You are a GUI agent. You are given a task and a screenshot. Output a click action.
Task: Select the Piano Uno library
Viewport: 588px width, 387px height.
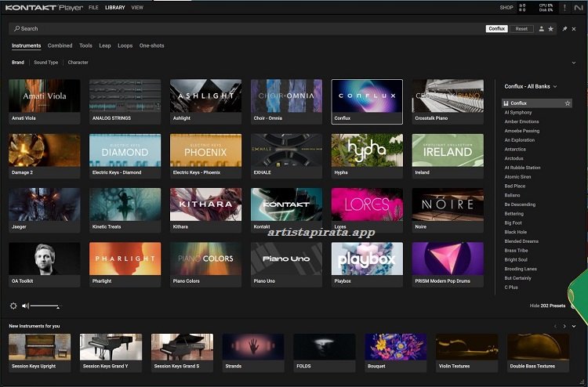tap(286, 265)
